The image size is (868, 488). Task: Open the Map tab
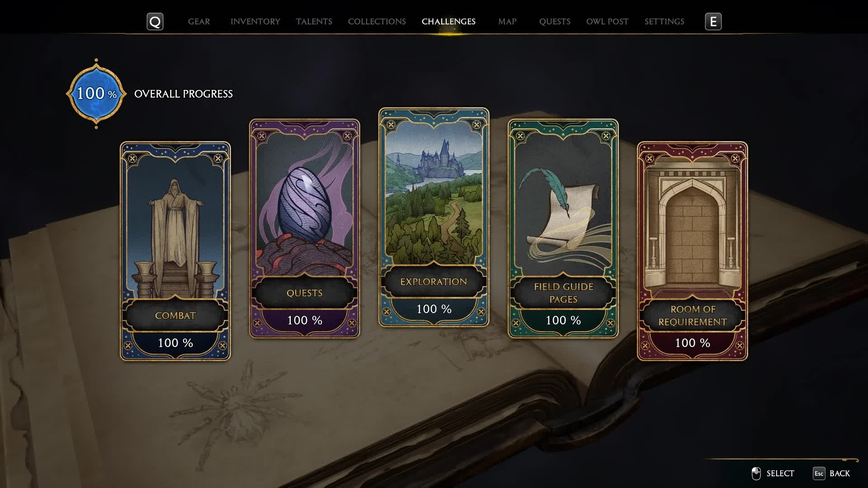tap(507, 22)
